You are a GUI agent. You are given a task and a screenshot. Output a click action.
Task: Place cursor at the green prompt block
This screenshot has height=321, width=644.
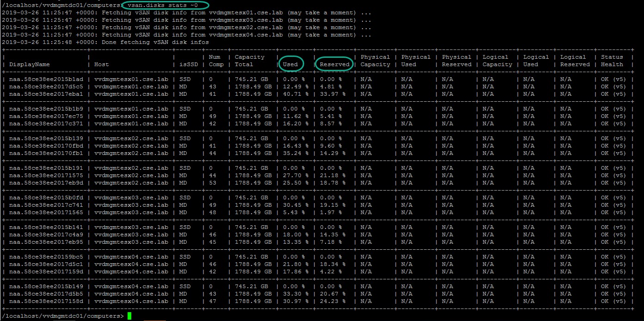[x=129, y=316]
